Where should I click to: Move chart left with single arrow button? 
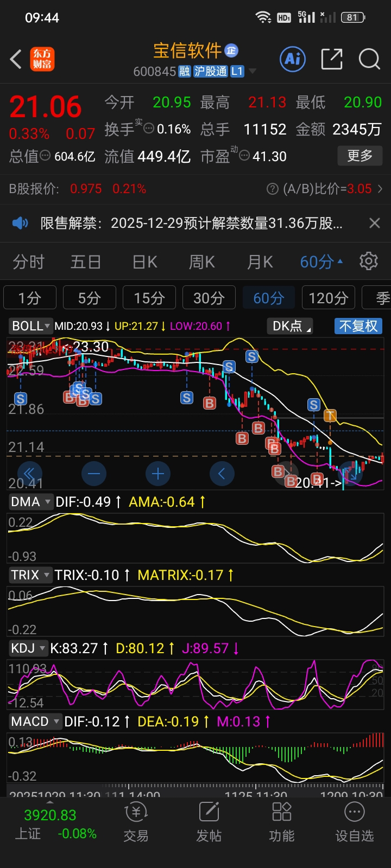pyautogui.click(x=222, y=474)
